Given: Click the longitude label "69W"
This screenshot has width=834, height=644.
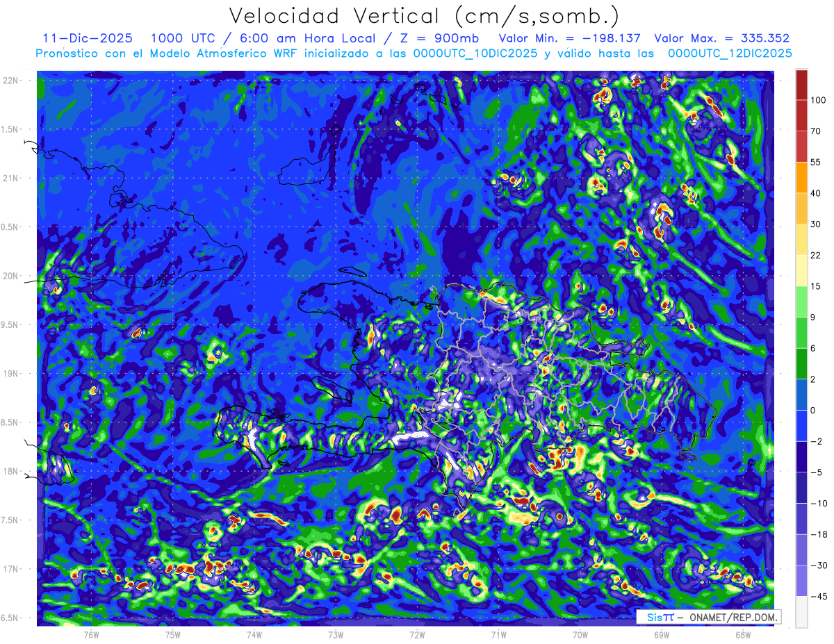Looking at the screenshot, I should [x=661, y=635].
